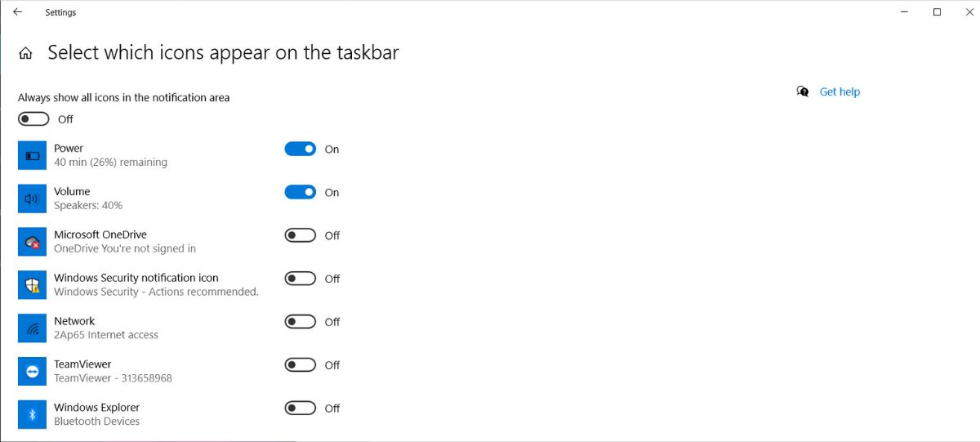
Task: Turn on Always show all icons toggle
Action: tap(34, 119)
